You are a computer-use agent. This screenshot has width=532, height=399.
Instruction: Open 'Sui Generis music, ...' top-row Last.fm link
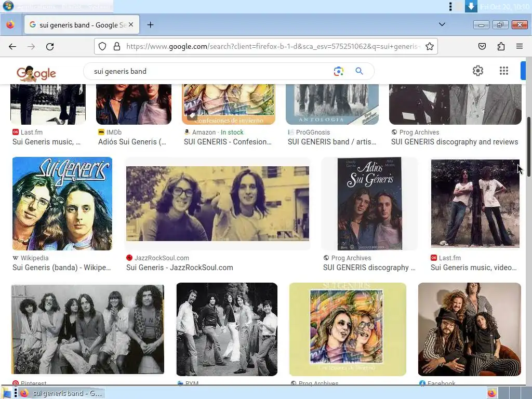click(46, 142)
